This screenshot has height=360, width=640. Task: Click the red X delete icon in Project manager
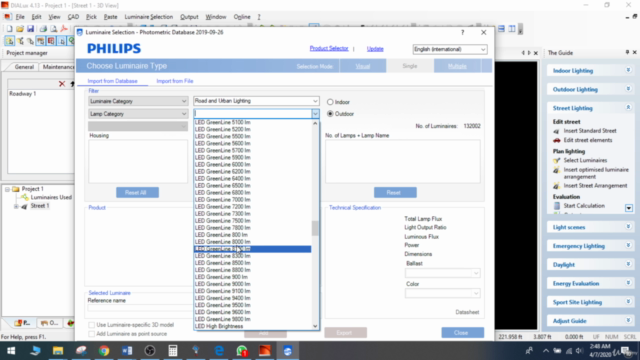click(62, 84)
